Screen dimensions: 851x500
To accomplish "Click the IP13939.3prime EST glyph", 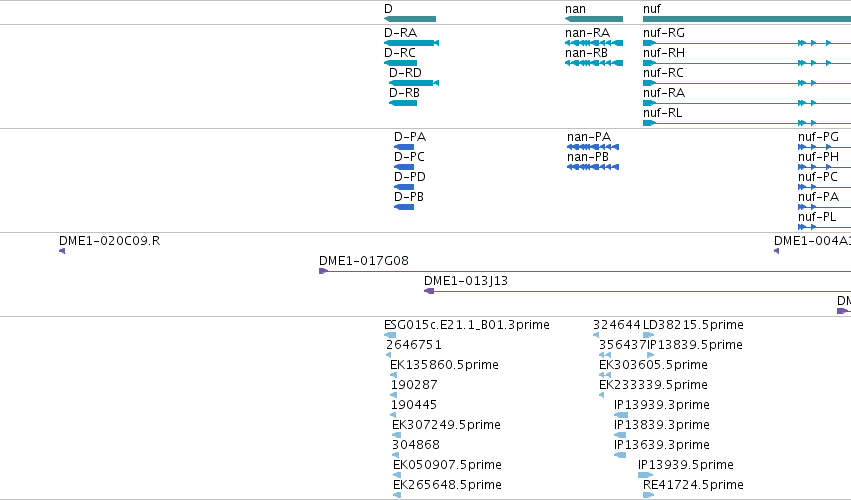I will click(x=621, y=415).
